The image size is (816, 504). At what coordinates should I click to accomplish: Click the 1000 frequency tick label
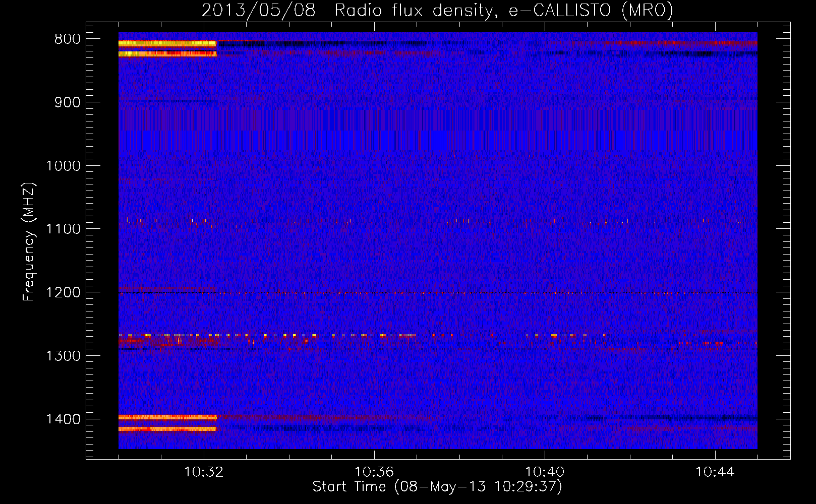point(63,166)
